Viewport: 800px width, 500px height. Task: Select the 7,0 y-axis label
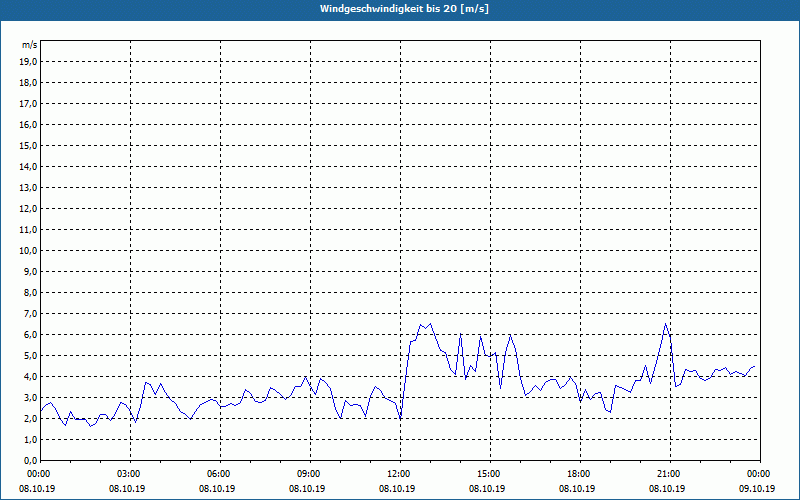(31, 313)
